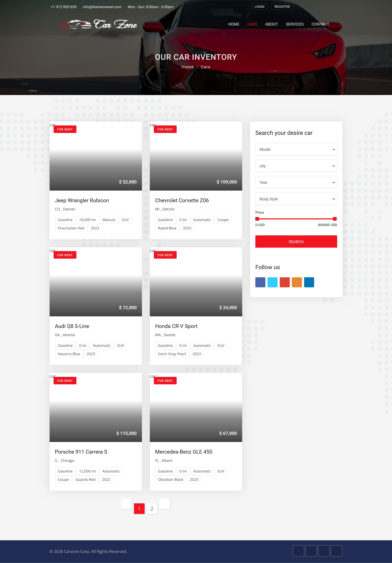The height and width of the screenshot is (563, 392).
Task: Click the FOR RENT badge on the Mercedes-Benz card
Action: coord(165,381)
